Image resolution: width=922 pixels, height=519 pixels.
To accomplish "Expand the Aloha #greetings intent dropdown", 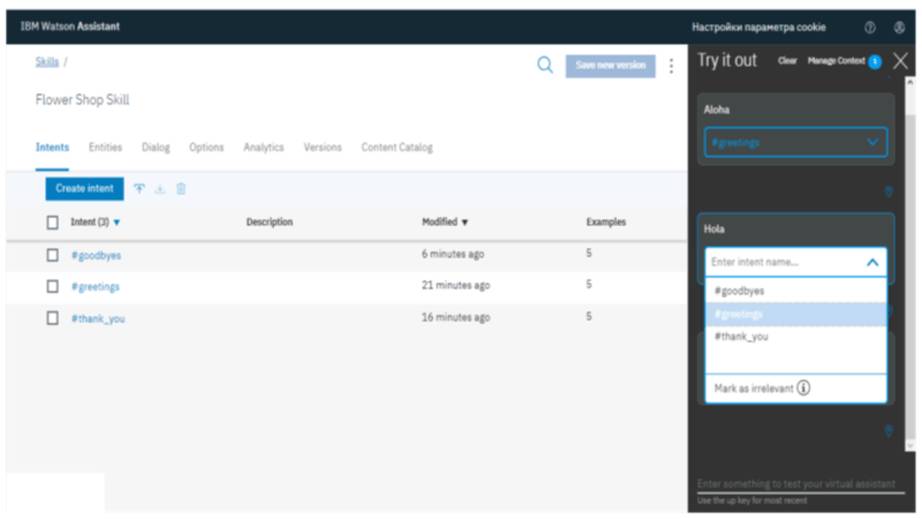I will (x=873, y=143).
